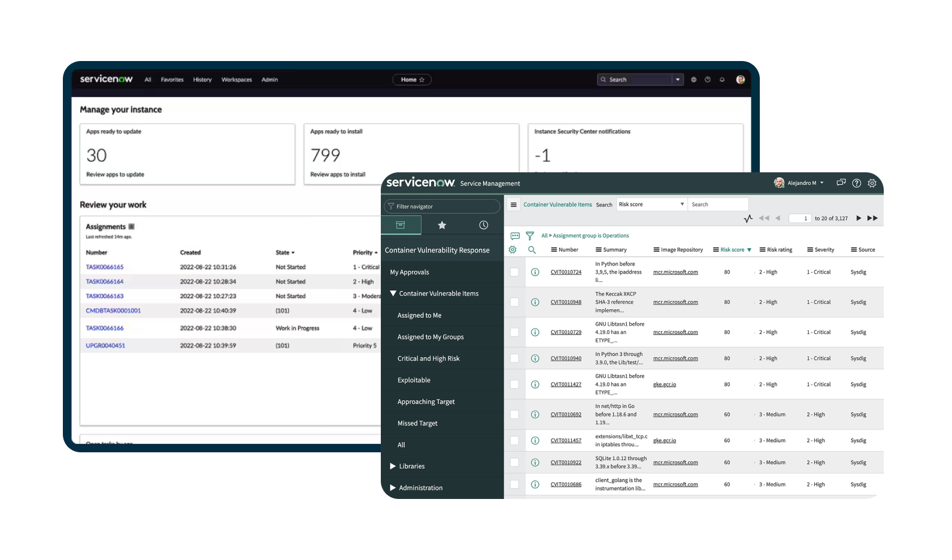Go to the next page arrow
The image size is (952, 560).
[859, 218]
